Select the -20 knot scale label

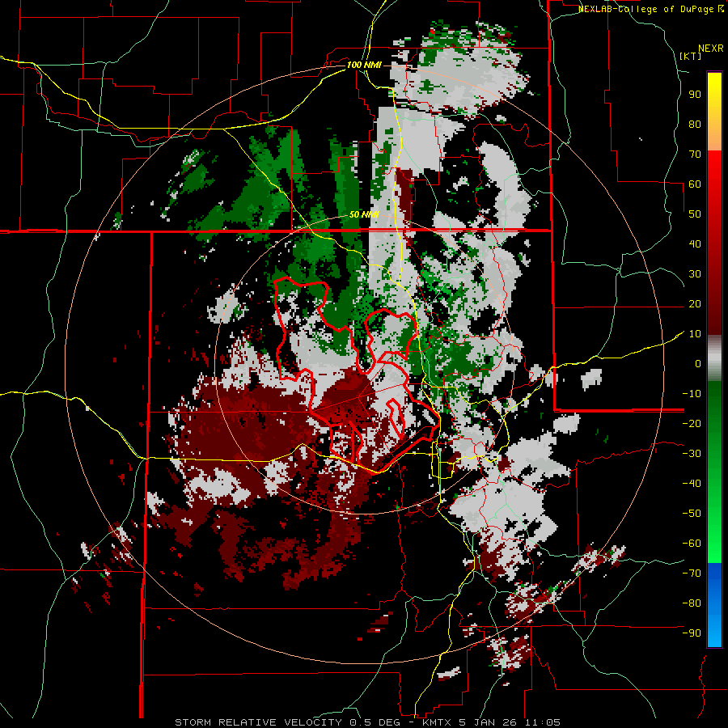[692, 424]
